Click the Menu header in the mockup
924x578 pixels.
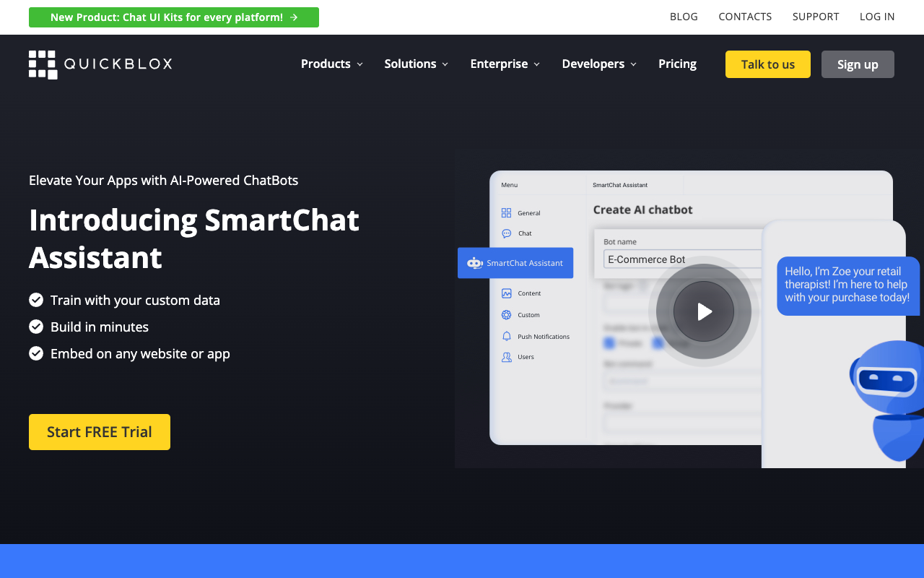(510, 185)
